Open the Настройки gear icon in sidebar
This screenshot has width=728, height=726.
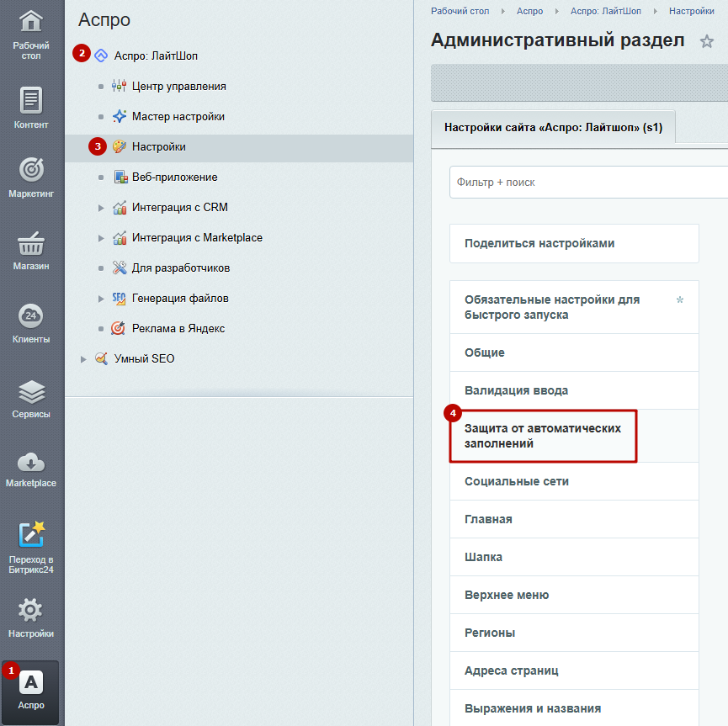[x=31, y=610]
